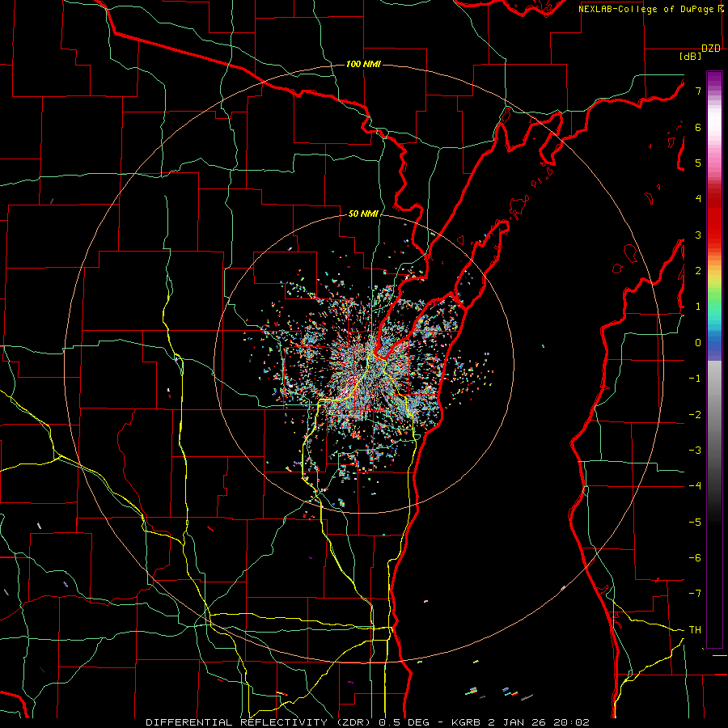Click the 3 value on color scale

(698, 235)
